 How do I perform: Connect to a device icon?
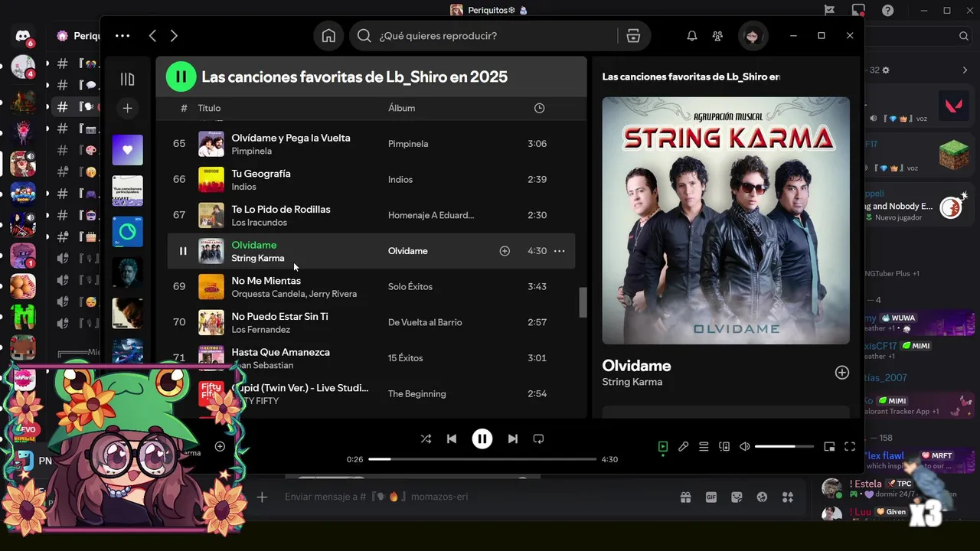(724, 446)
